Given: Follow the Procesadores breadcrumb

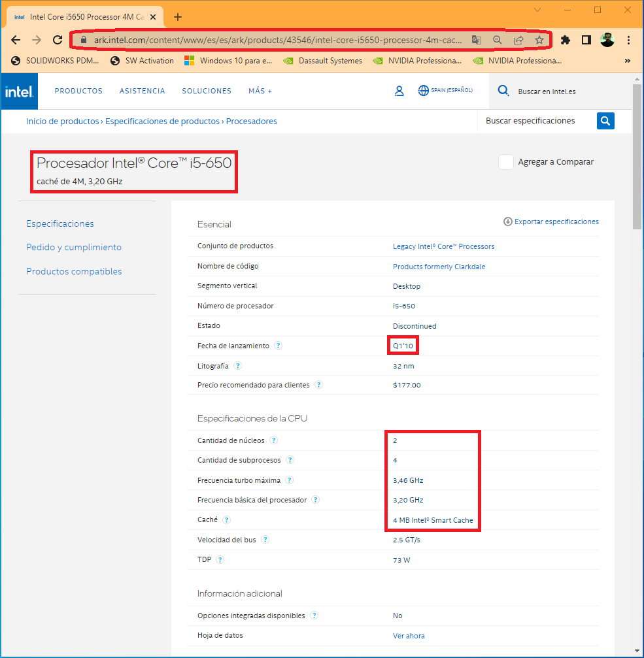Looking at the screenshot, I should point(252,122).
